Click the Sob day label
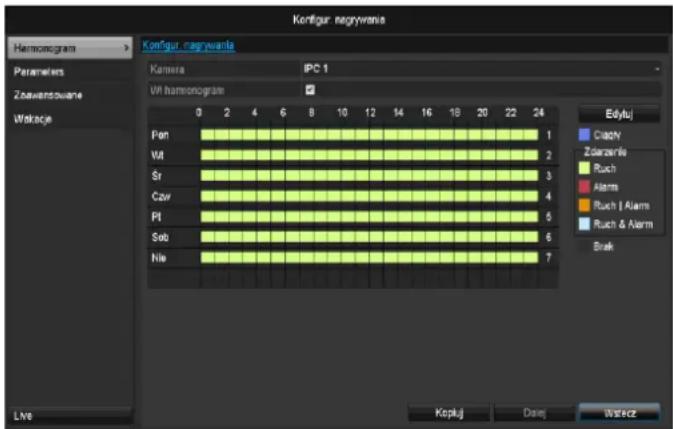Image resolution: width=673 pixels, height=429 pixels. click(160, 237)
